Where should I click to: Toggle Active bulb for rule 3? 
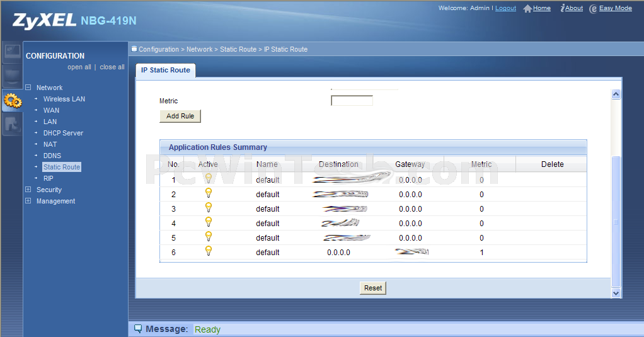click(x=208, y=207)
